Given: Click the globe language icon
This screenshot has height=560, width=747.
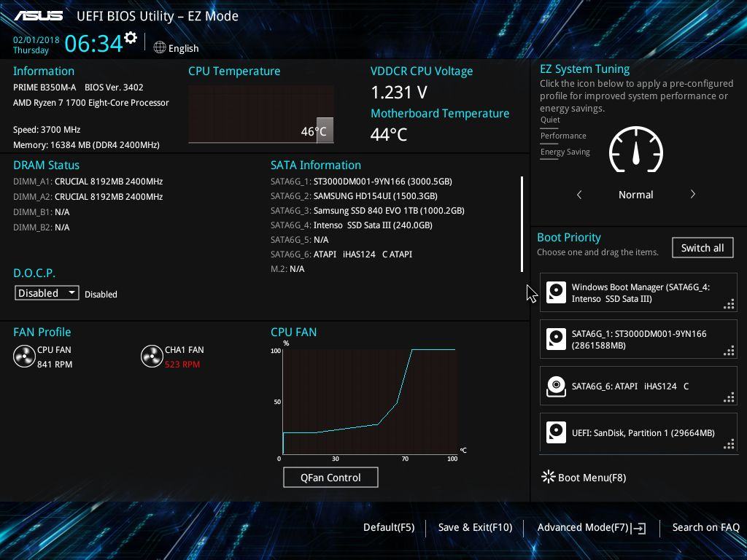Looking at the screenshot, I should [x=160, y=47].
